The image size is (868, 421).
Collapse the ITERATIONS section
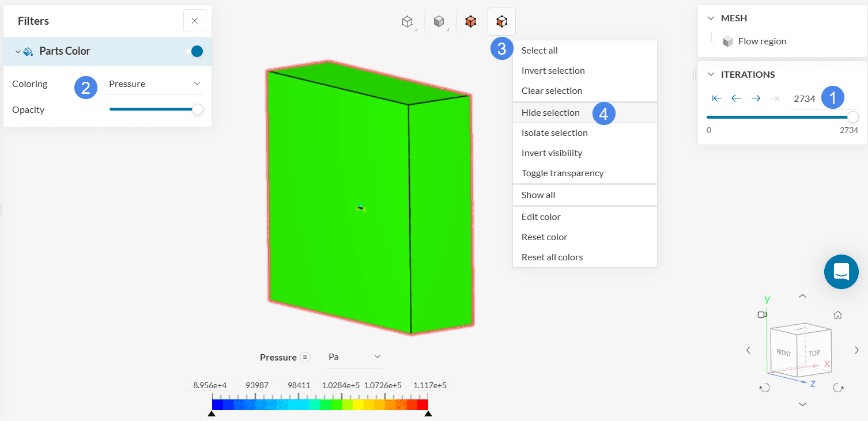(711, 74)
